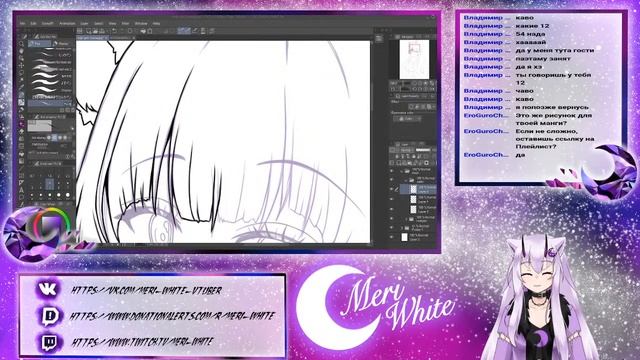This screenshot has height=360, width=640.
Task: Click the Redo arrow in command bar
Action: [122, 31]
